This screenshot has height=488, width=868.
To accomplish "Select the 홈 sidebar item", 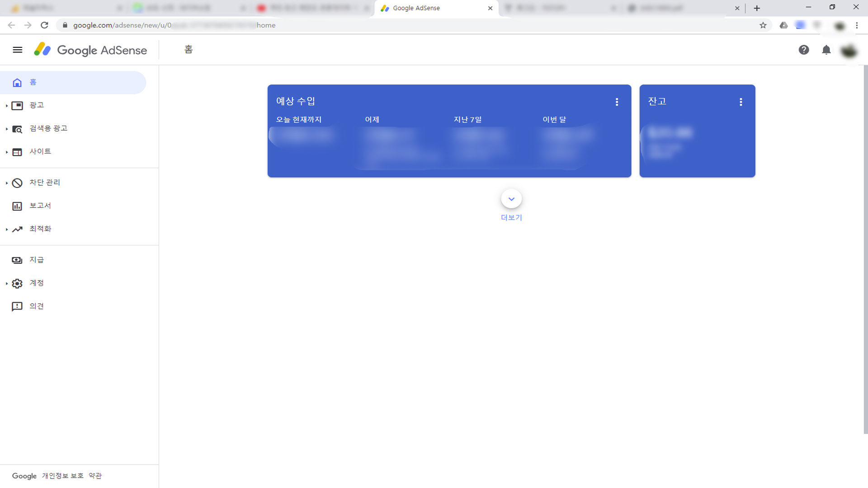I will (x=33, y=82).
